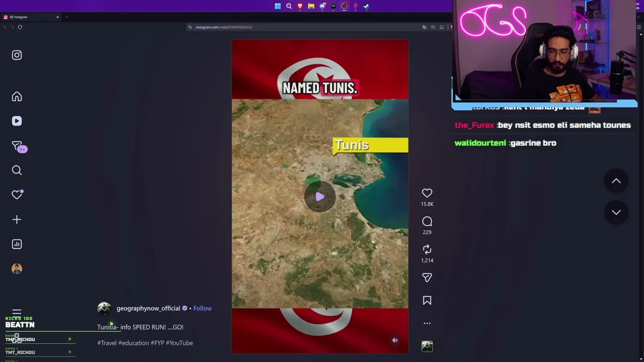Open the reel's audio thumbnail
Screen dimensions: 644x362
[x=427, y=346]
